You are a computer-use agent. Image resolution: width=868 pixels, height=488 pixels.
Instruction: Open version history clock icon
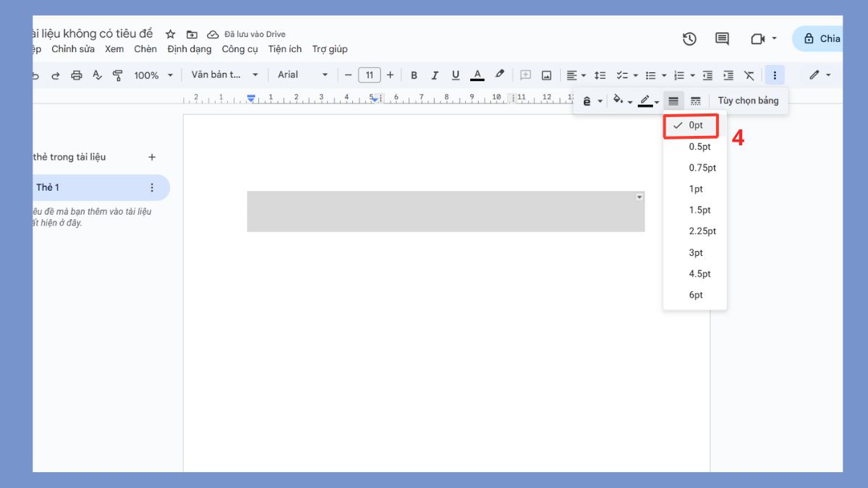click(689, 39)
